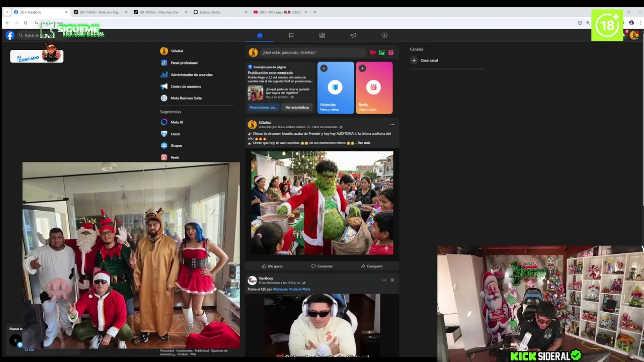Click the plus icon on Historias card

click(x=324, y=68)
